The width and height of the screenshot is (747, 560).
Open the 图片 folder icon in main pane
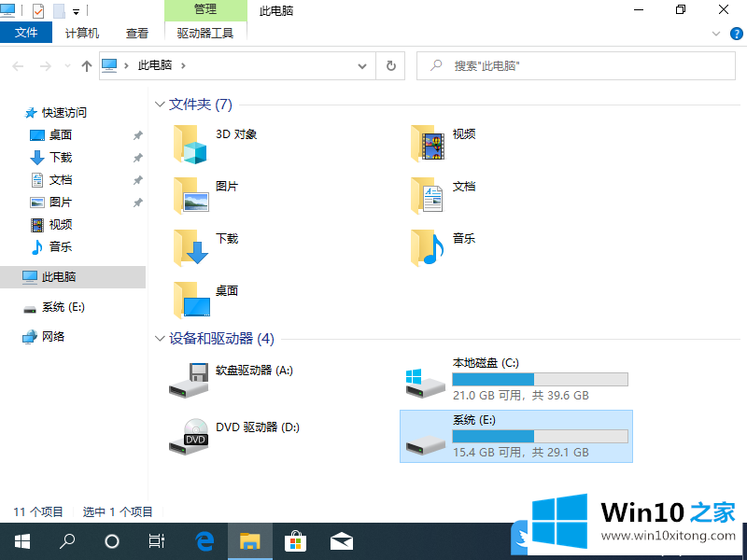coord(190,196)
